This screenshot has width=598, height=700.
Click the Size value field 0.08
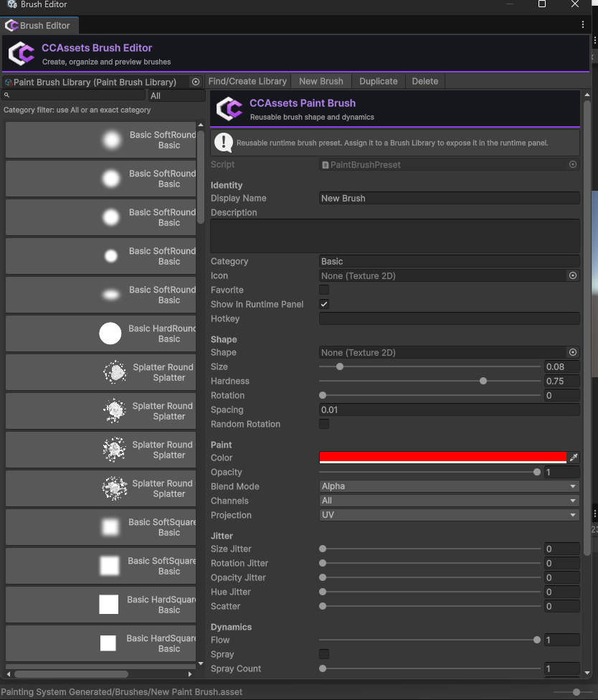tap(562, 366)
